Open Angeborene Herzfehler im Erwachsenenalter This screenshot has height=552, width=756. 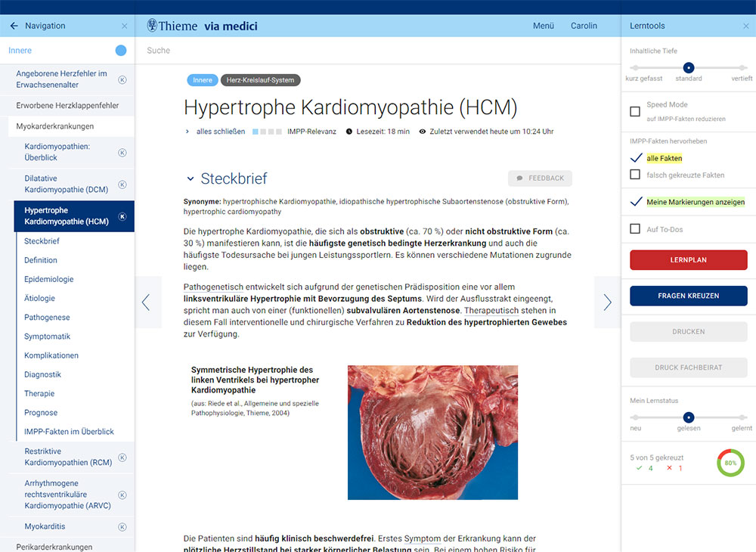click(61, 79)
